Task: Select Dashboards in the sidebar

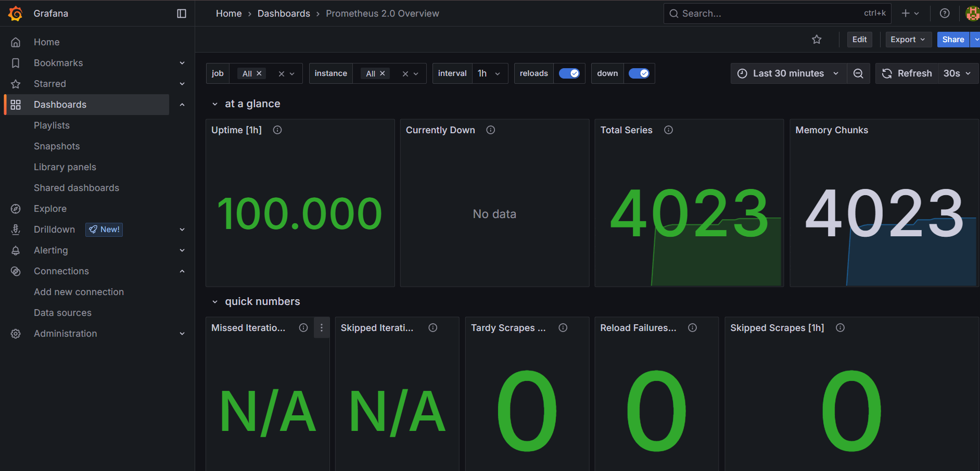Action: point(86,105)
